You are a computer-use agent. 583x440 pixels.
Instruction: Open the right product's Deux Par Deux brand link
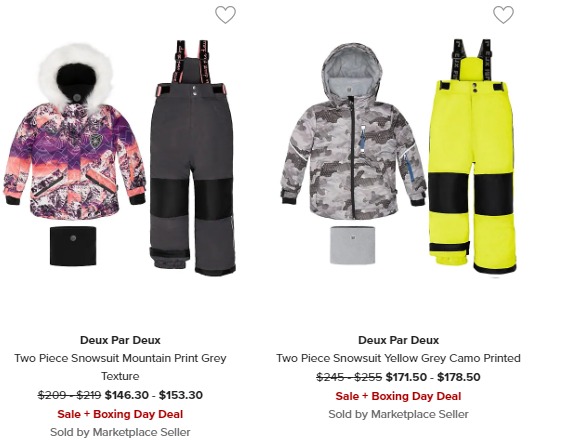(x=398, y=340)
